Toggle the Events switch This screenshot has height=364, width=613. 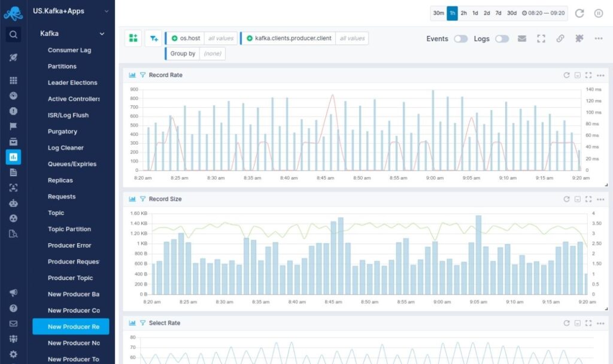461,39
